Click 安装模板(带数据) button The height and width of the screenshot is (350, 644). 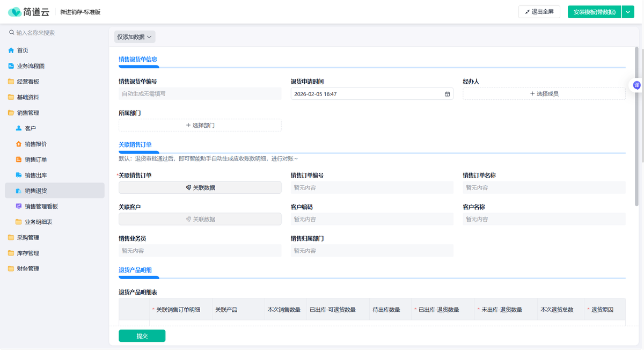click(x=594, y=12)
